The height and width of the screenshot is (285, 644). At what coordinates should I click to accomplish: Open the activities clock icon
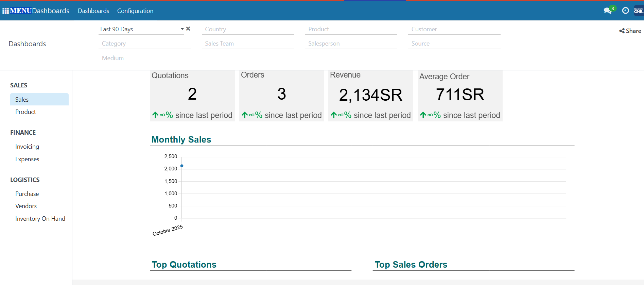click(x=625, y=11)
